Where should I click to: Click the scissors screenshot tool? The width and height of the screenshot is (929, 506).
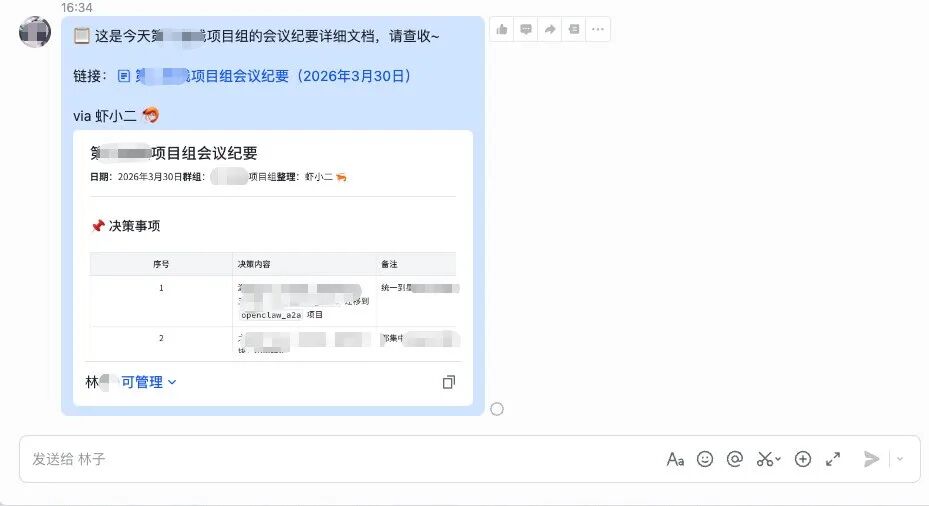765,459
